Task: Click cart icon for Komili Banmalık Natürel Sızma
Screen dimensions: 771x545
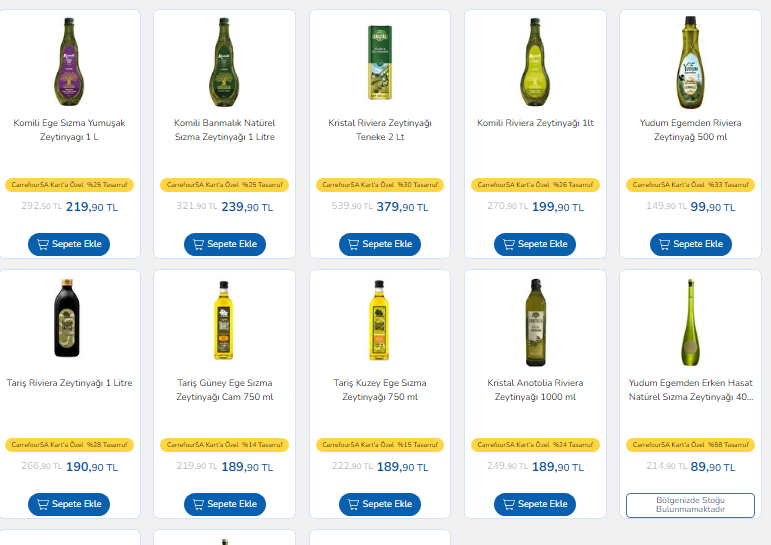Action: click(x=199, y=244)
